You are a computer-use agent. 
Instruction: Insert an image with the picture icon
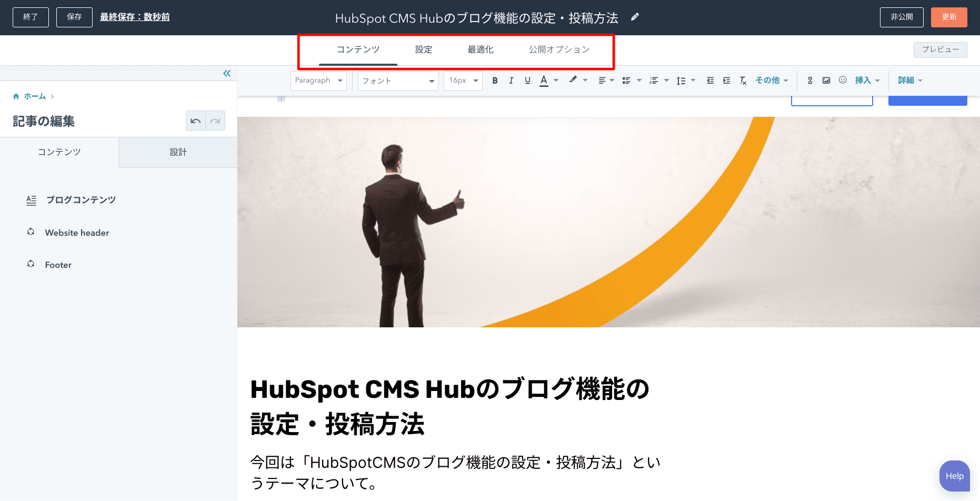click(826, 81)
